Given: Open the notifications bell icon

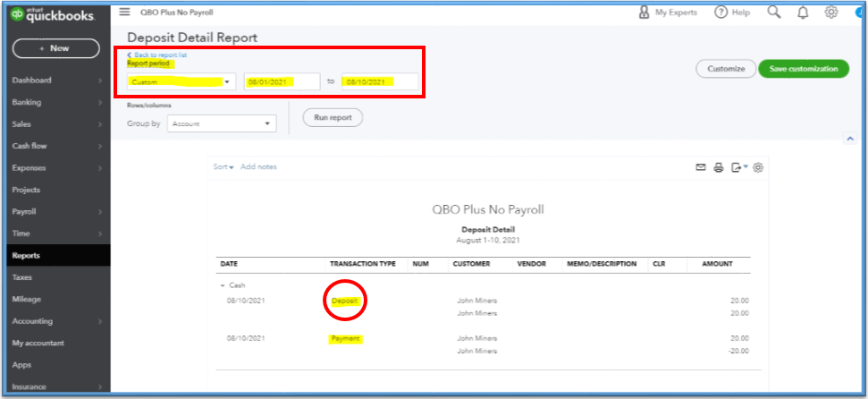Looking at the screenshot, I should [803, 13].
